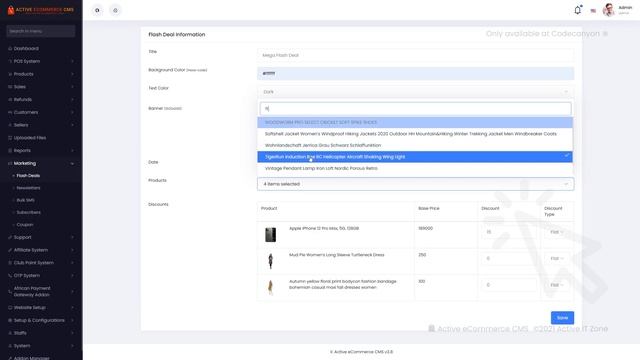Open Addon Manager in sidebar
The width and height of the screenshot is (640, 360).
point(31,358)
